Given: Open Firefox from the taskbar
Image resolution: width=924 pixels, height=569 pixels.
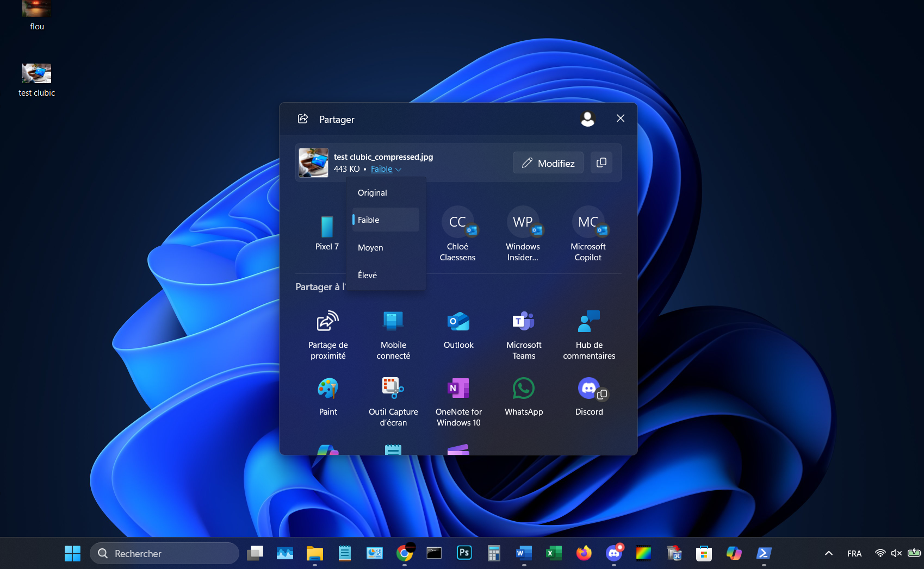Looking at the screenshot, I should pos(584,553).
